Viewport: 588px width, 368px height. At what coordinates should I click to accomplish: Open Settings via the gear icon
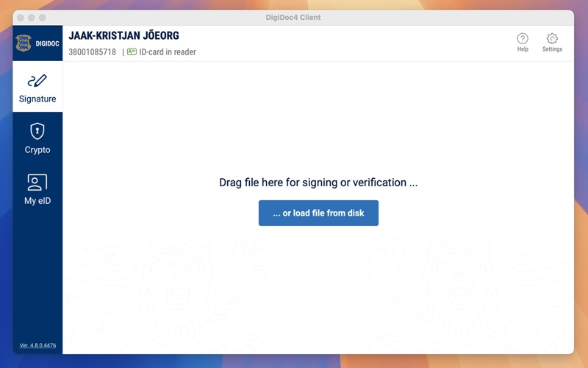coord(552,38)
